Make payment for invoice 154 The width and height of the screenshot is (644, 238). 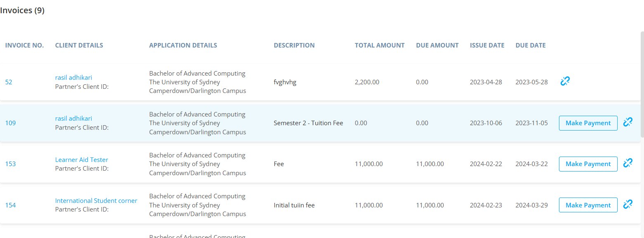[x=588, y=205]
